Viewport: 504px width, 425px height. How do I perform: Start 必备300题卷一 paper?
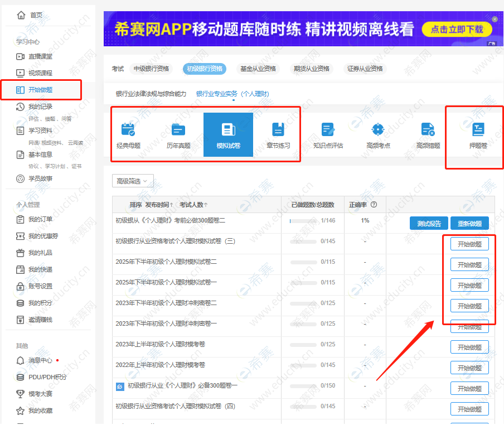pyautogui.click(x=469, y=389)
